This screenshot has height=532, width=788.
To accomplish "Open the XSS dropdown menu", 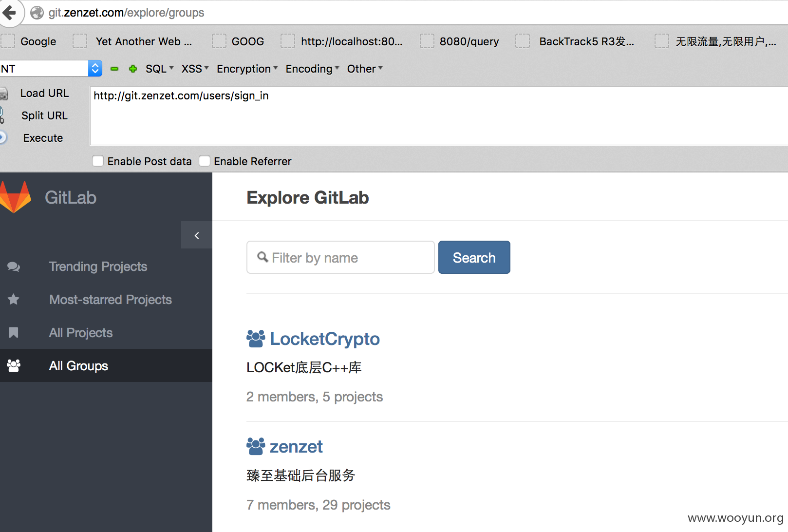I will [x=195, y=69].
